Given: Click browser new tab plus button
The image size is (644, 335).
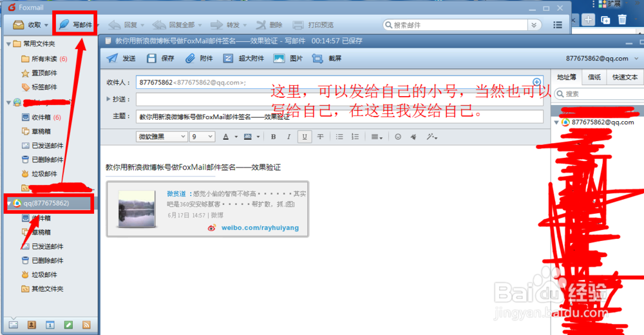Looking at the screenshot, I should pyautogui.click(x=588, y=19).
